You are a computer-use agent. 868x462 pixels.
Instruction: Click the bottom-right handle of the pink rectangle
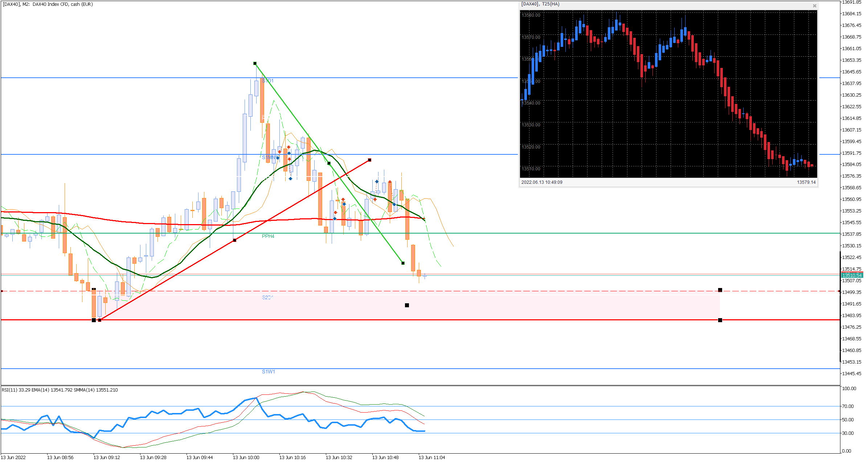[x=720, y=320]
